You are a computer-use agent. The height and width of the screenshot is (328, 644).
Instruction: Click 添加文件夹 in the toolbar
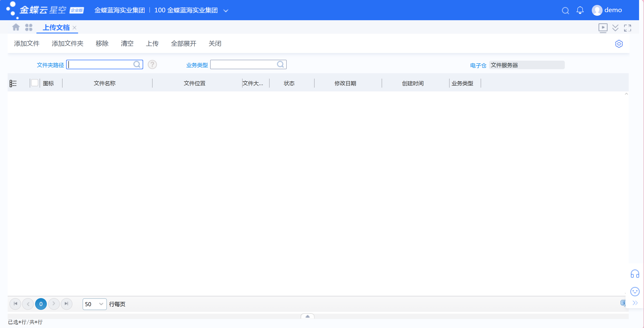click(x=68, y=43)
